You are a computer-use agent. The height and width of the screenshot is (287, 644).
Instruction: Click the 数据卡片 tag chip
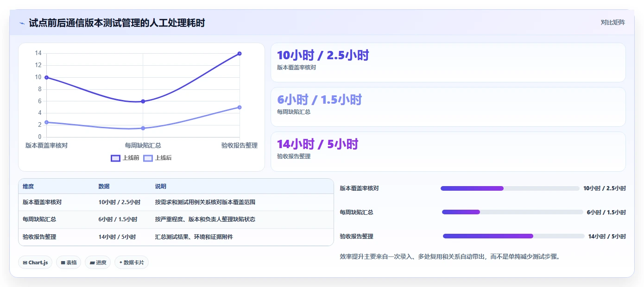pyautogui.click(x=132, y=262)
